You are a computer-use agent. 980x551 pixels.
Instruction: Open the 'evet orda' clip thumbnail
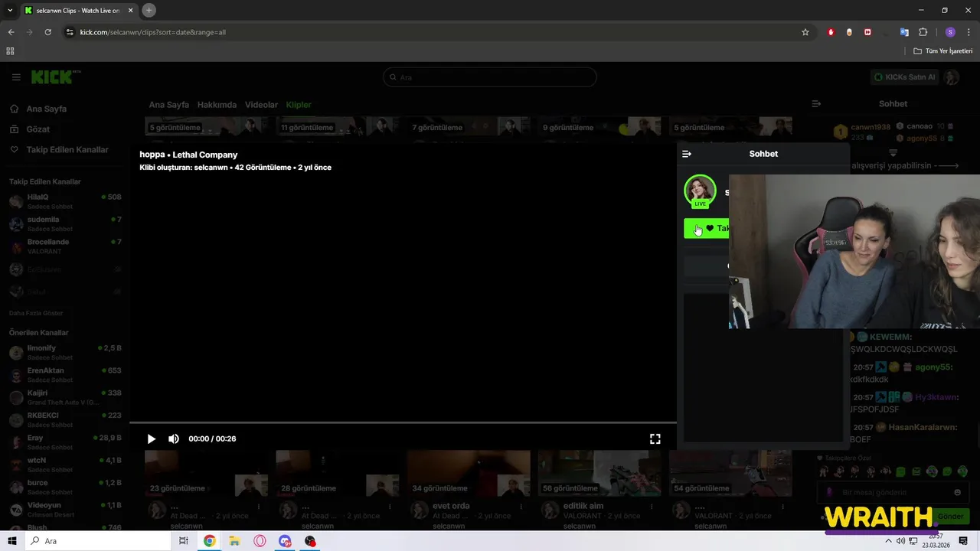click(469, 473)
